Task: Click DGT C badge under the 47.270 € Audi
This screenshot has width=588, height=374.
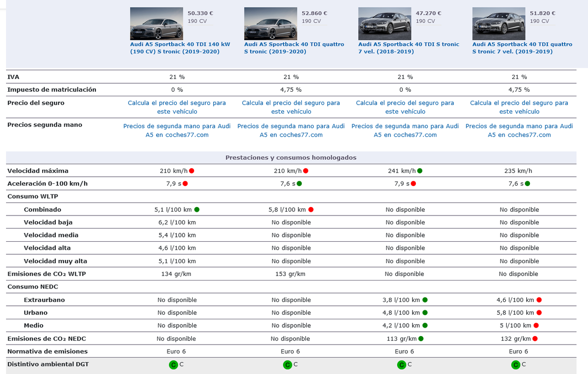Action: (x=401, y=365)
